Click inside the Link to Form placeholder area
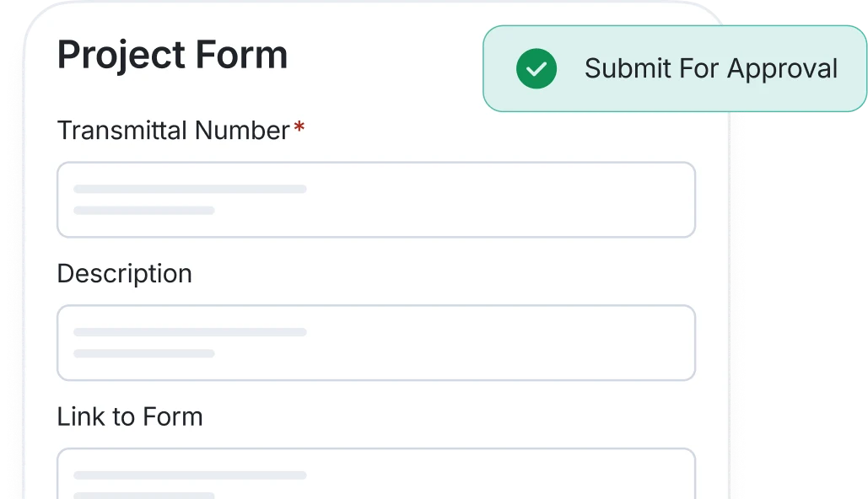 click(190, 476)
